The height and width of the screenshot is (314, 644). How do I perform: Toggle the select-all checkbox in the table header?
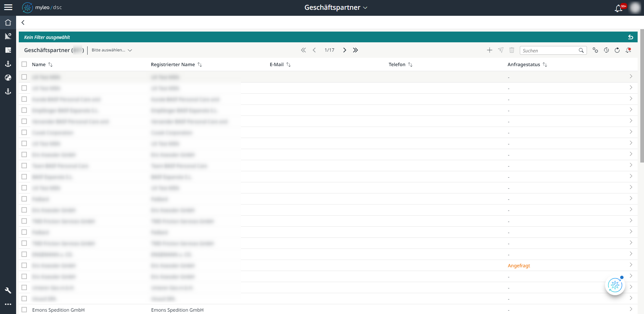tap(24, 64)
